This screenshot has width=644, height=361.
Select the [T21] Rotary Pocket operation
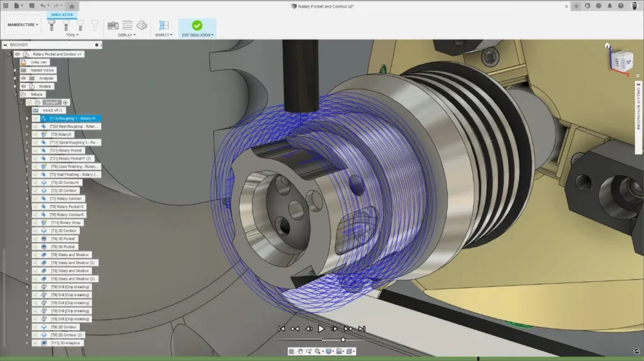click(66, 150)
